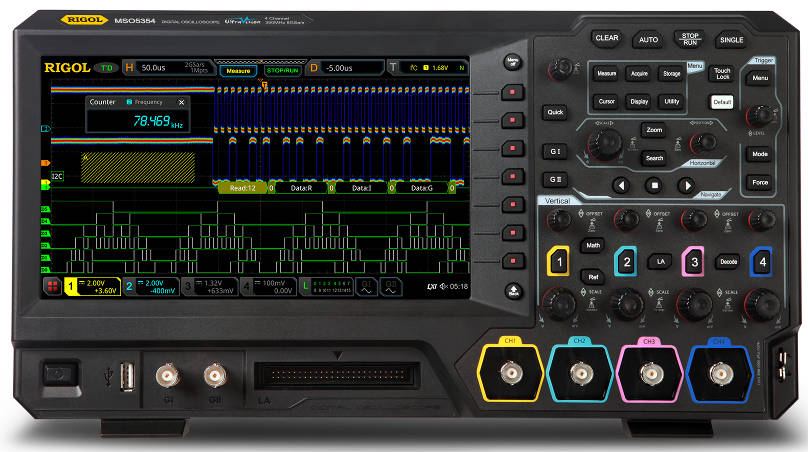Push the power button on front panel
808x452 pixels.
coord(59,375)
